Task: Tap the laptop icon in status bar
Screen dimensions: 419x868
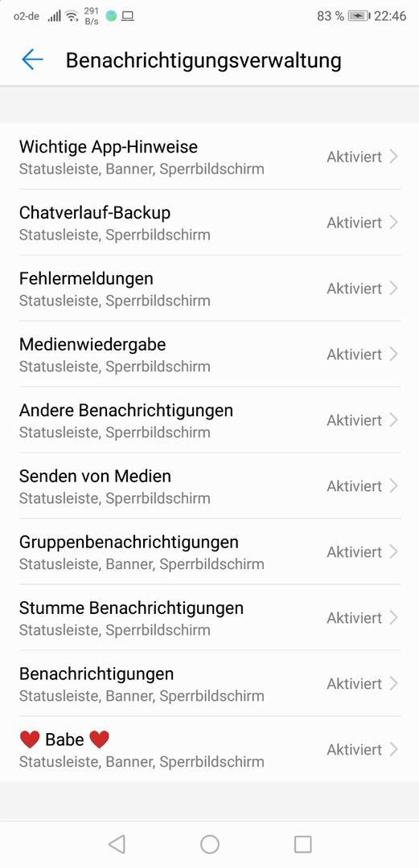Action: (x=128, y=16)
